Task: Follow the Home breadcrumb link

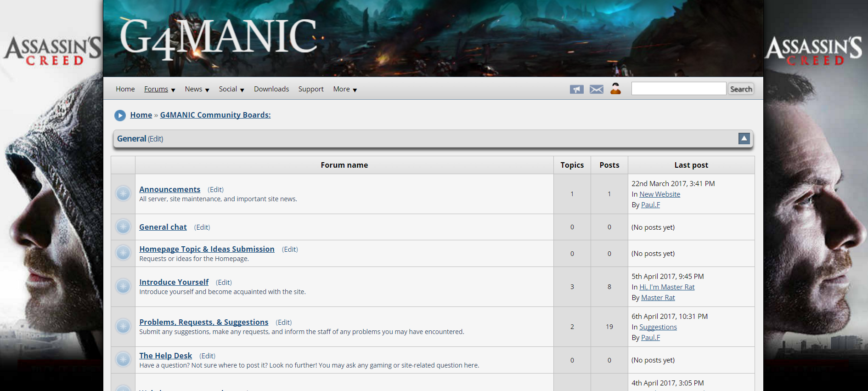Action: click(141, 115)
